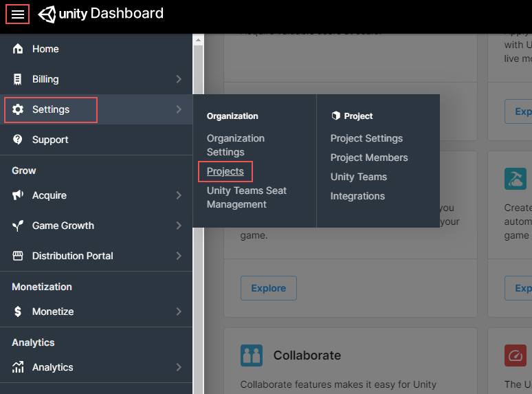Open Home in the sidebar
Screen dimensions: 532x394
coord(96,49)
